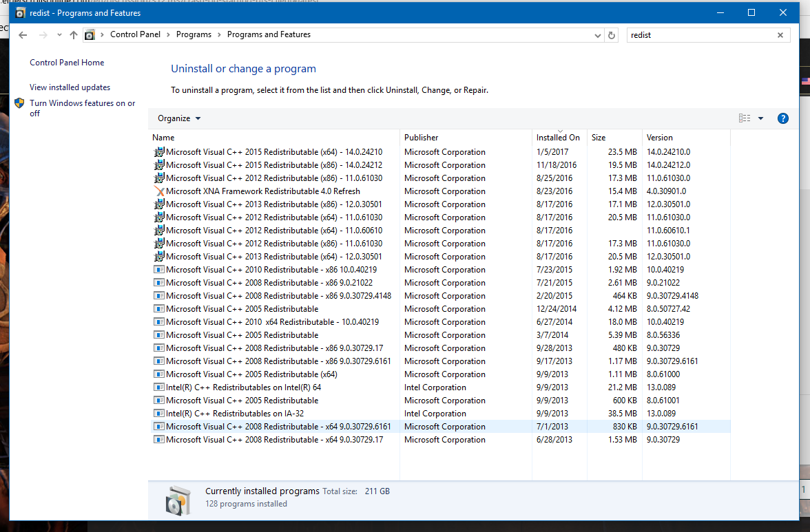Open the help question mark icon

pyautogui.click(x=782, y=118)
